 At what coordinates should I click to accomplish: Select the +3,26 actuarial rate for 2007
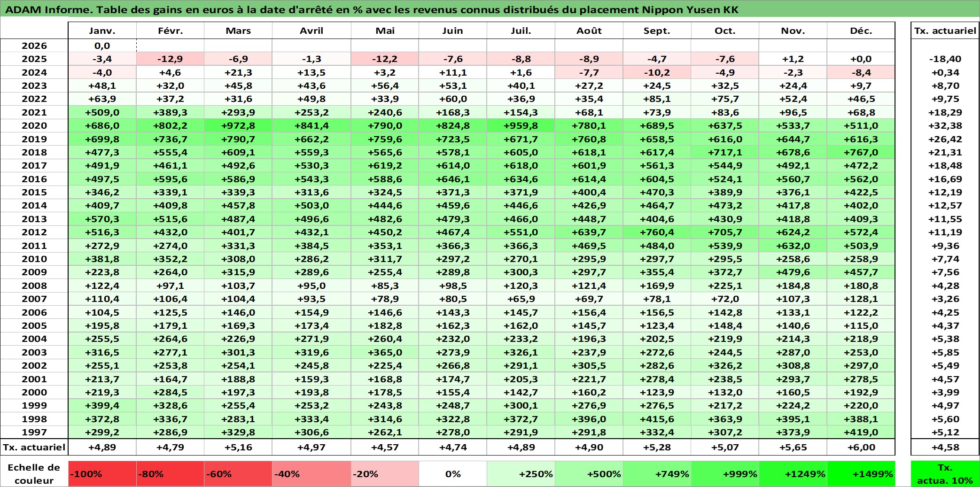[x=945, y=299]
